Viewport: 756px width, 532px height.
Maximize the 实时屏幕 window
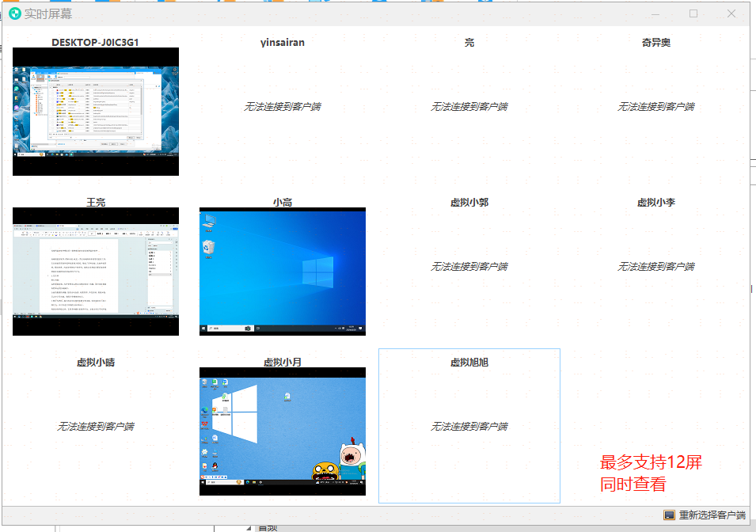coord(693,13)
